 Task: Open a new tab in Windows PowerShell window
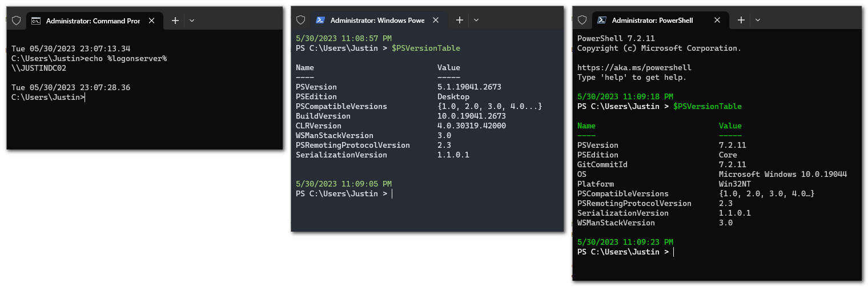pos(460,20)
